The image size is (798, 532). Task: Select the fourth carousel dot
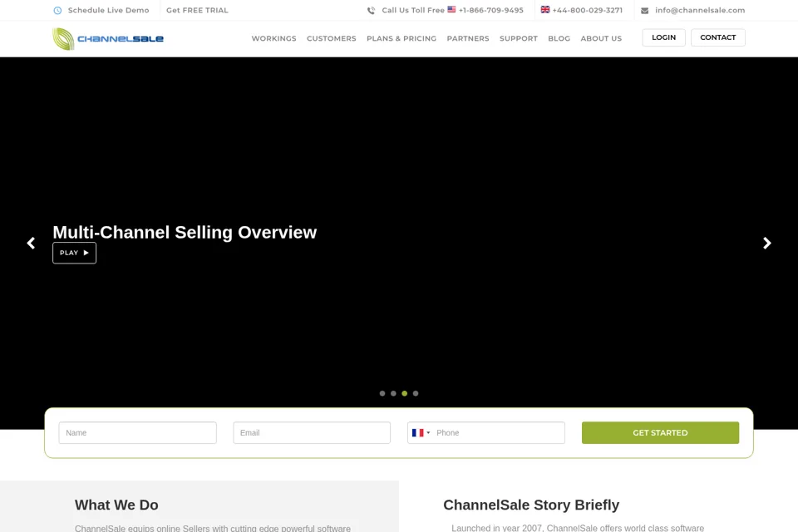416,393
